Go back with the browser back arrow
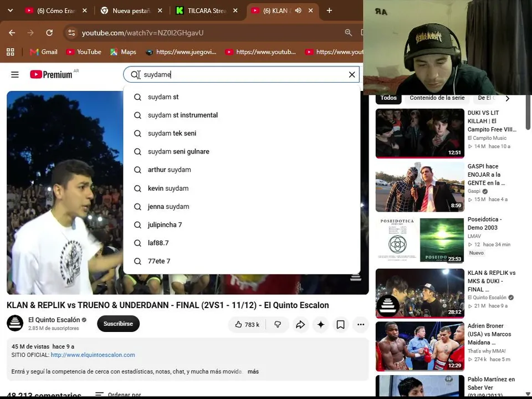Image resolution: width=532 pixels, height=399 pixels. (12, 33)
